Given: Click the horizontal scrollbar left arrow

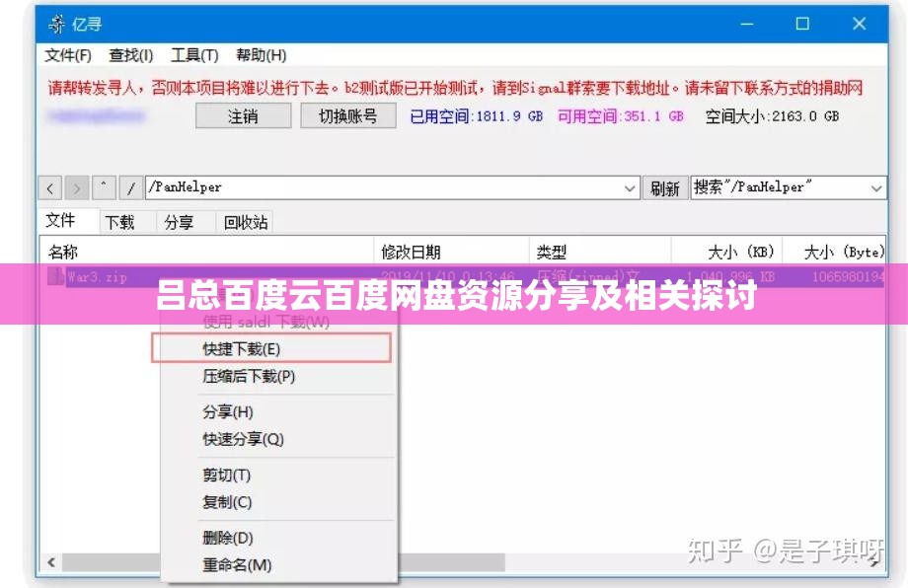Looking at the screenshot, I should coord(51,562).
